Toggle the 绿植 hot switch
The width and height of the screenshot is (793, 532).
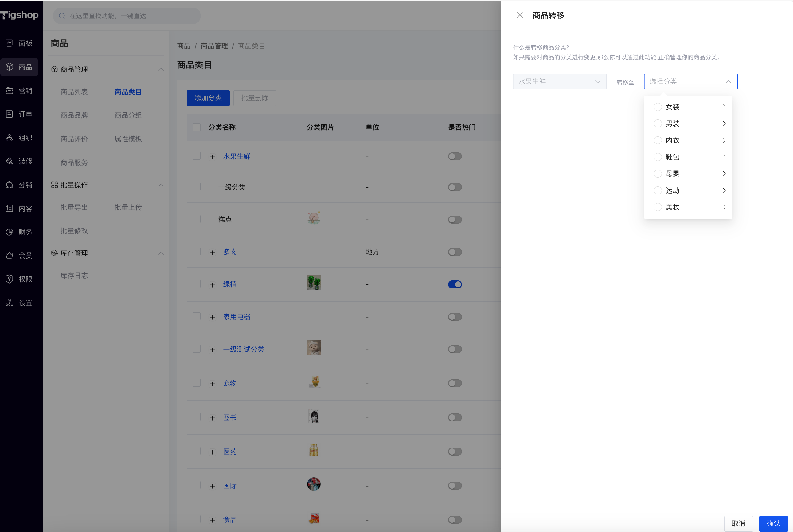pyautogui.click(x=455, y=284)
